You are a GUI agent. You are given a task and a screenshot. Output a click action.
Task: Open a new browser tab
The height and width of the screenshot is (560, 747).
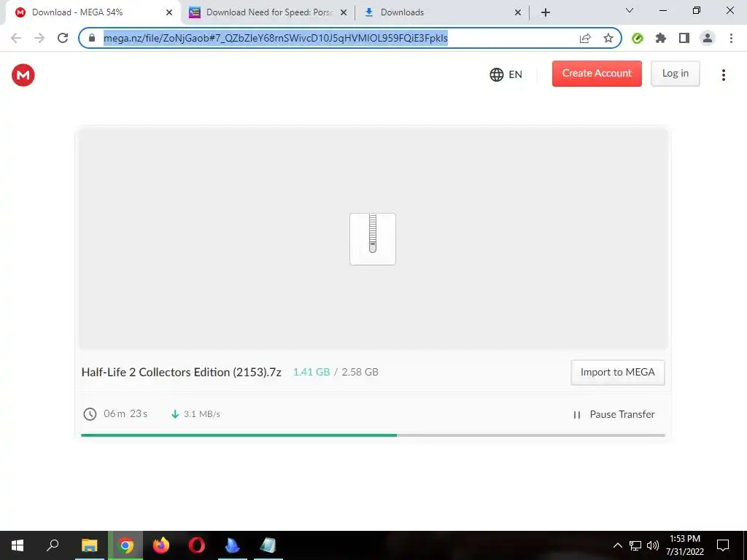point(546,12)
